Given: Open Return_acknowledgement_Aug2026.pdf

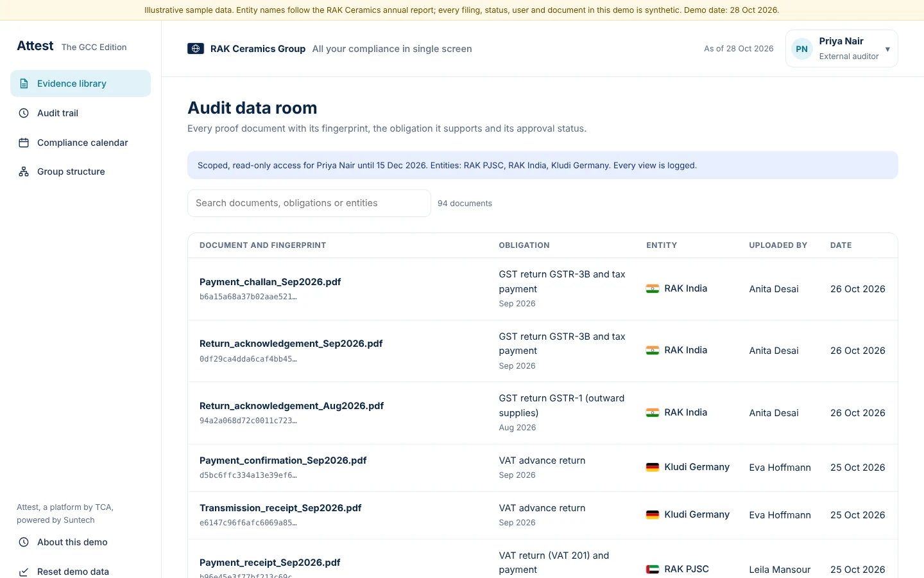Looking at the screenshot, I should click(292, 406).
